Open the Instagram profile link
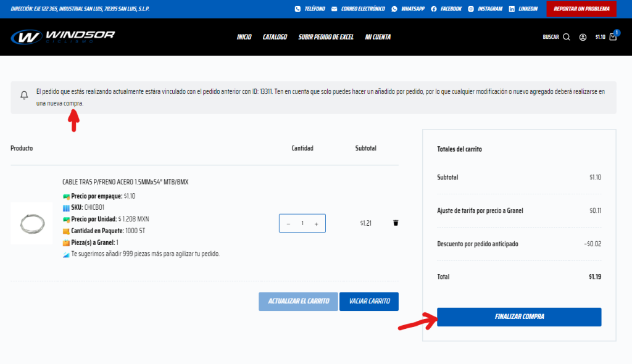 coord(485,9)
